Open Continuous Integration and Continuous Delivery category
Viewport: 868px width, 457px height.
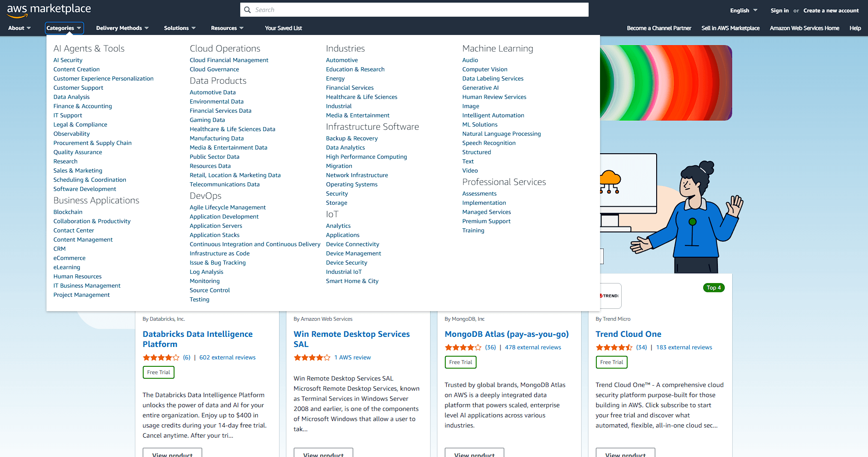[x=255, y=244]
